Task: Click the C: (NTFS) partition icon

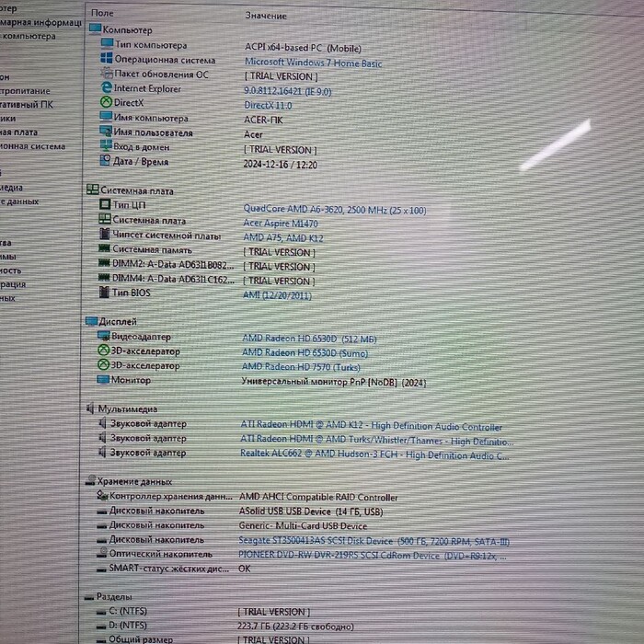Action: pyautogui.click(x=101, y=612)
